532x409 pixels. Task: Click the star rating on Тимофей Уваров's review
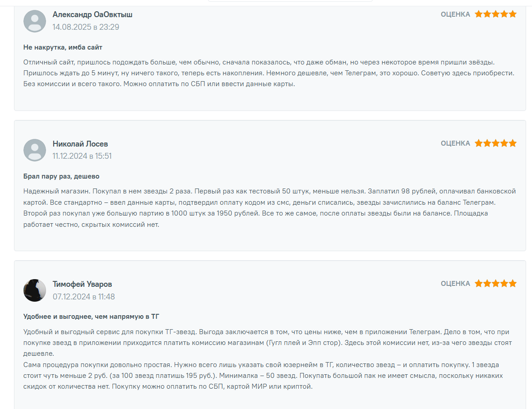pyautogui.click(x=495, y=284)
